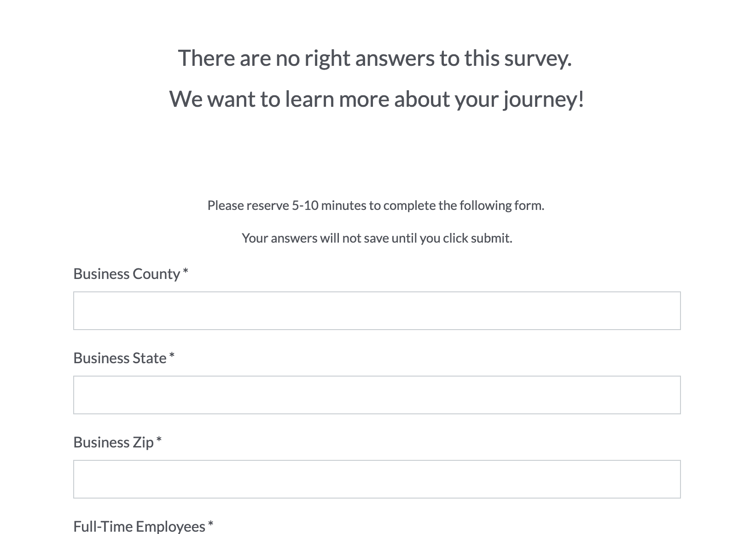Image resolution: width=756 pixels, height=534 pixels.
Task: Select the Business Zip entry field
Action: coord(377,479)
